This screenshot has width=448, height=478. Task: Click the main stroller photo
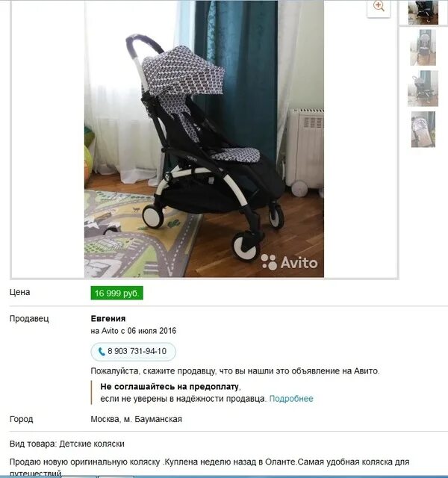click(204, 139)
